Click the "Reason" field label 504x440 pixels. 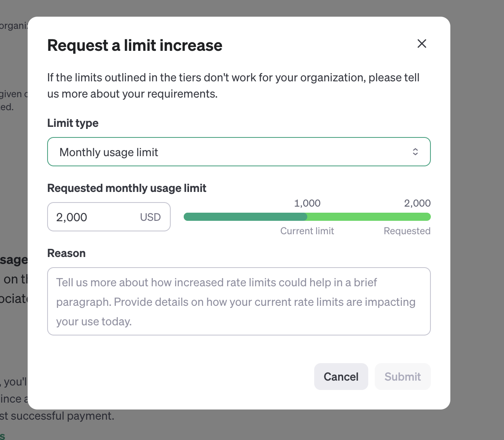(x=66, y=253)
